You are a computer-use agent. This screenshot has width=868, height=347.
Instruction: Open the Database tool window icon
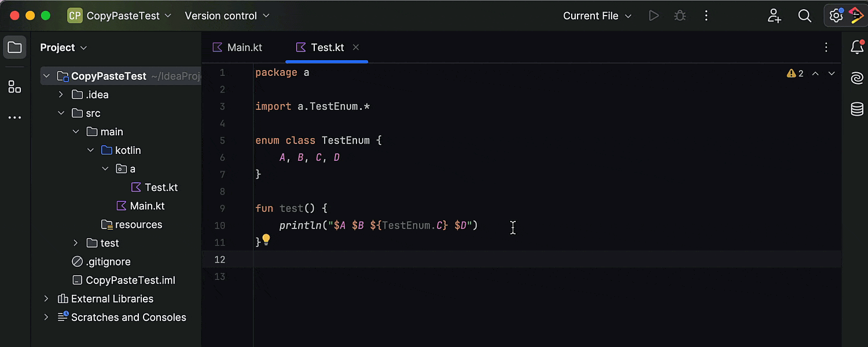[856, 109]
